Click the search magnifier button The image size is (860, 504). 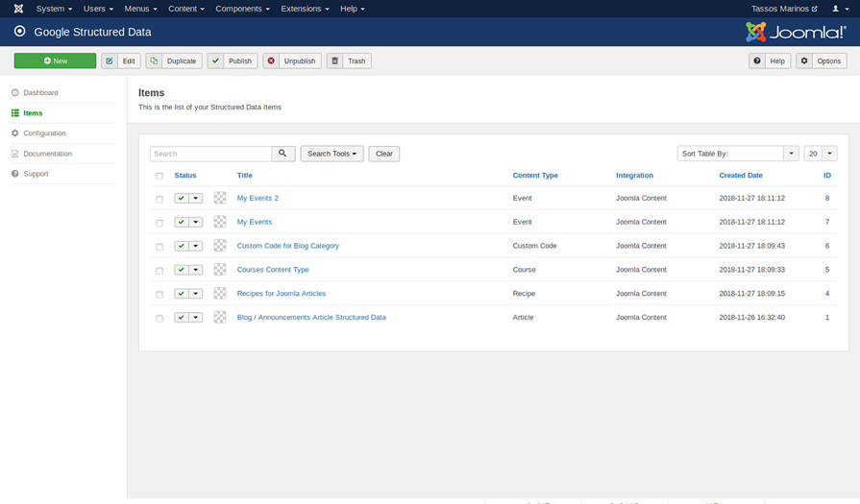click(283, 154)
